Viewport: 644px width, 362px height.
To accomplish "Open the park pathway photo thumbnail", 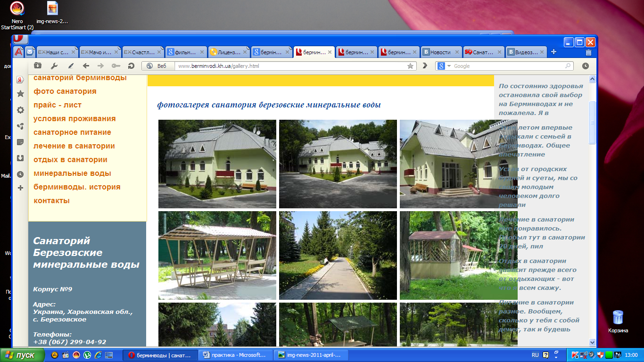I will coord(338,255).
